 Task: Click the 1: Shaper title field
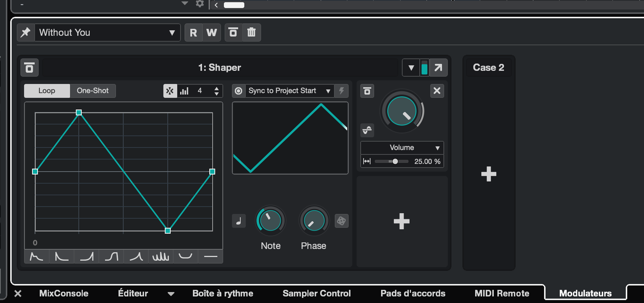220,68
